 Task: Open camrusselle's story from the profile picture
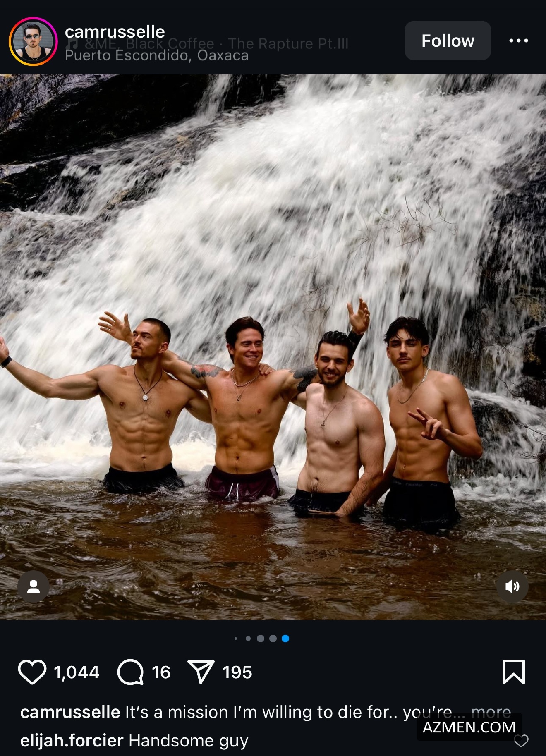pyautogui.click(x=33, y=41)
